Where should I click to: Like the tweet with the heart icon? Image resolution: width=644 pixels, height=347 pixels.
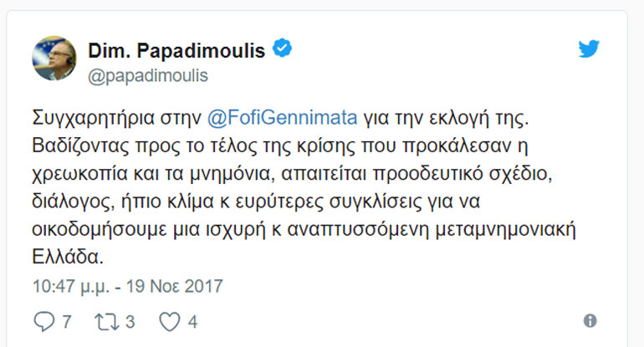tap(170, 321)
